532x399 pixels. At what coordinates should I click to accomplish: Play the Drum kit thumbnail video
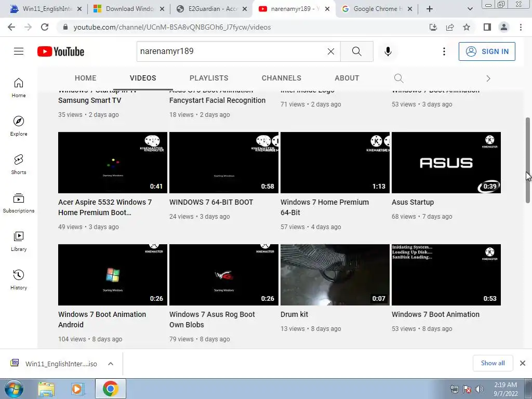335,275
